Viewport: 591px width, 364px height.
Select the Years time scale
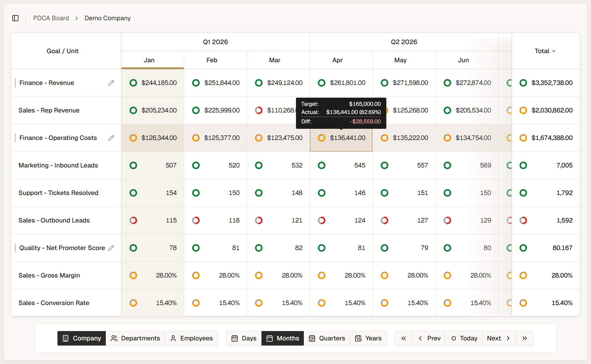tap(368, 338)
